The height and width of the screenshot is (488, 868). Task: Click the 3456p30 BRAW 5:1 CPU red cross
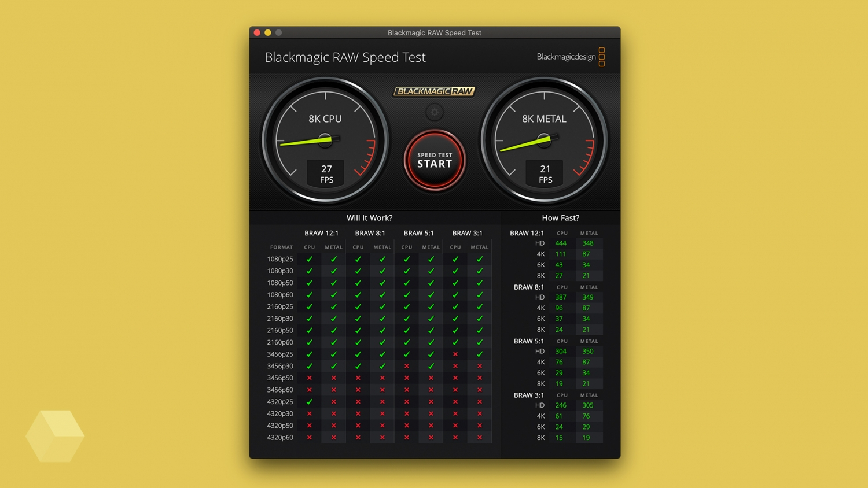(x=407, y=366)
